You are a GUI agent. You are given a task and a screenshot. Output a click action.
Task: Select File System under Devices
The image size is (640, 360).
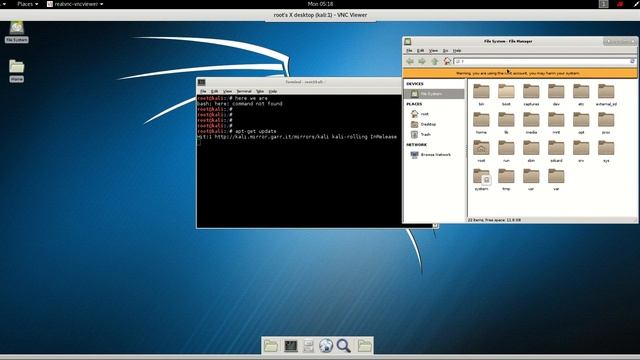434,94
